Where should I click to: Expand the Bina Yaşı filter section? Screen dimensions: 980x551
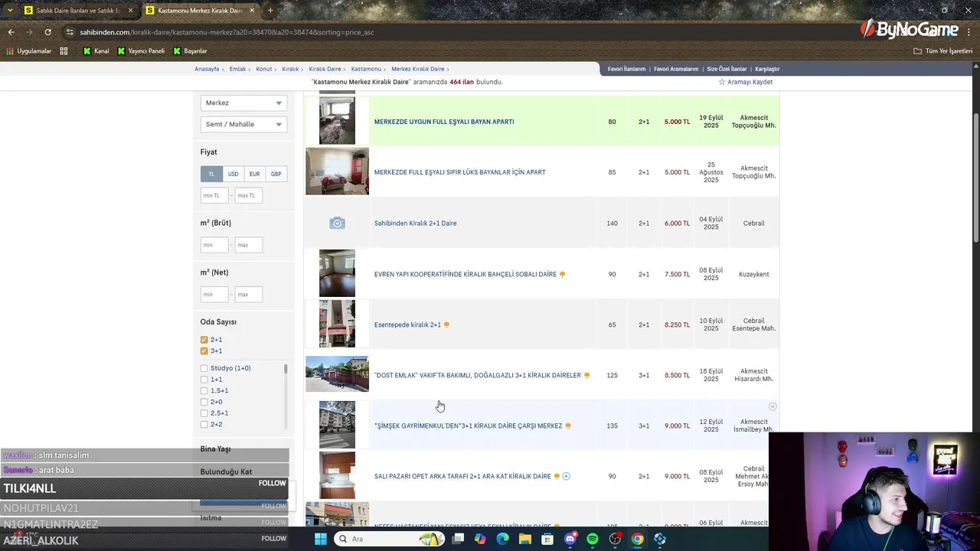coord(215,449)
